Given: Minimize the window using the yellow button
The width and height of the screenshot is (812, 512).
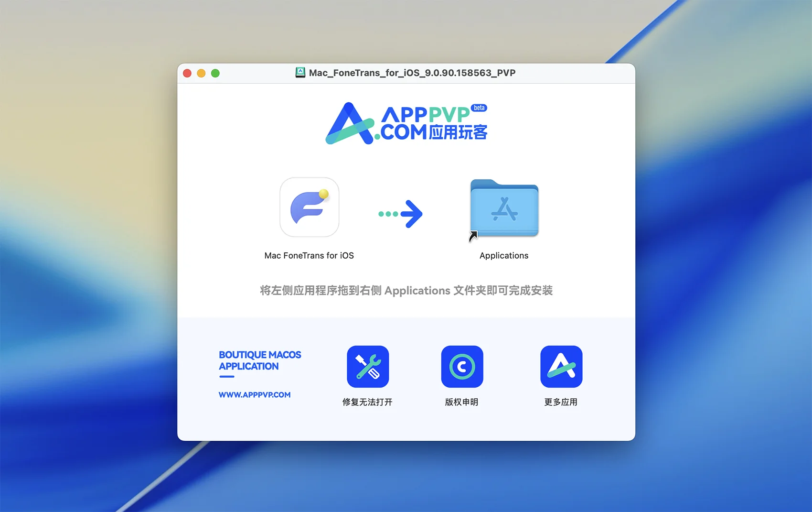Looking at the screenshot, I should 201,73.
